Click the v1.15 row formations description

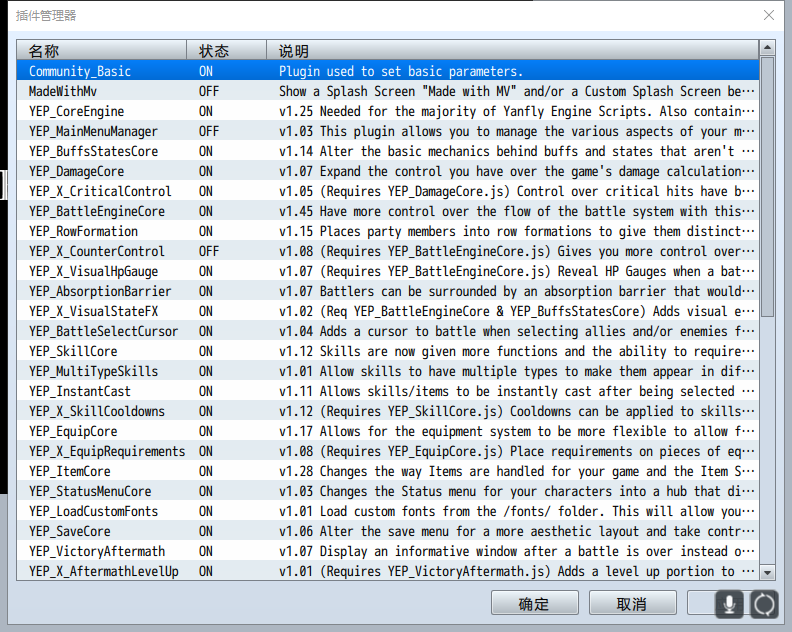(x=517, y=231)
